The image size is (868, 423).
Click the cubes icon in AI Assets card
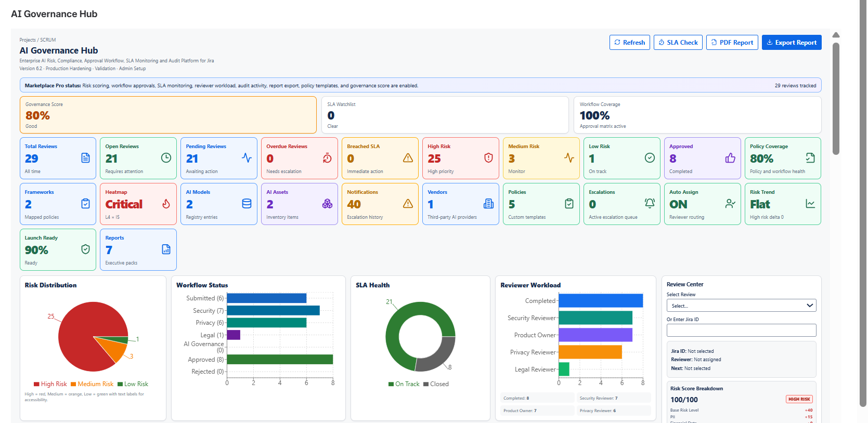pyautogui.click(x=327, y=204)
